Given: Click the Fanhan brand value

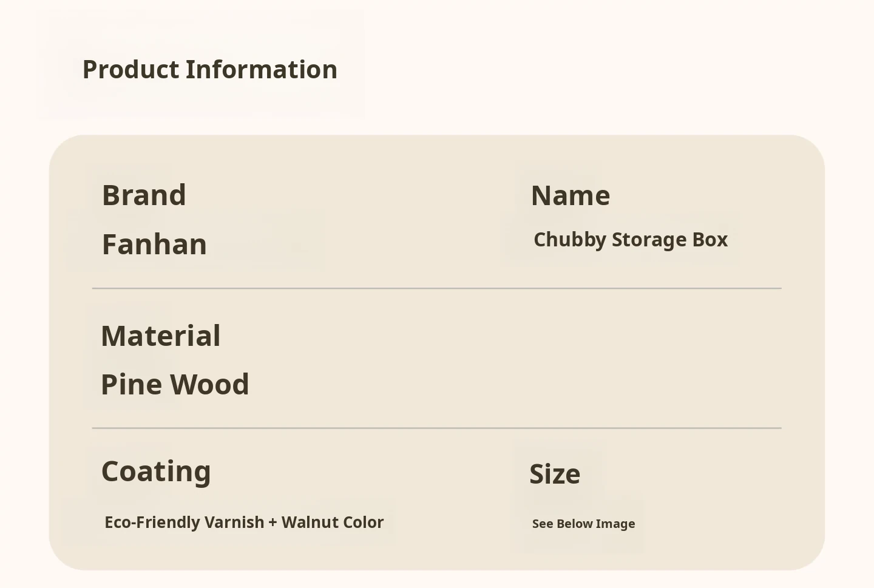Looking at the screenshot, I should pyautogui.click(x=154, y=245).
